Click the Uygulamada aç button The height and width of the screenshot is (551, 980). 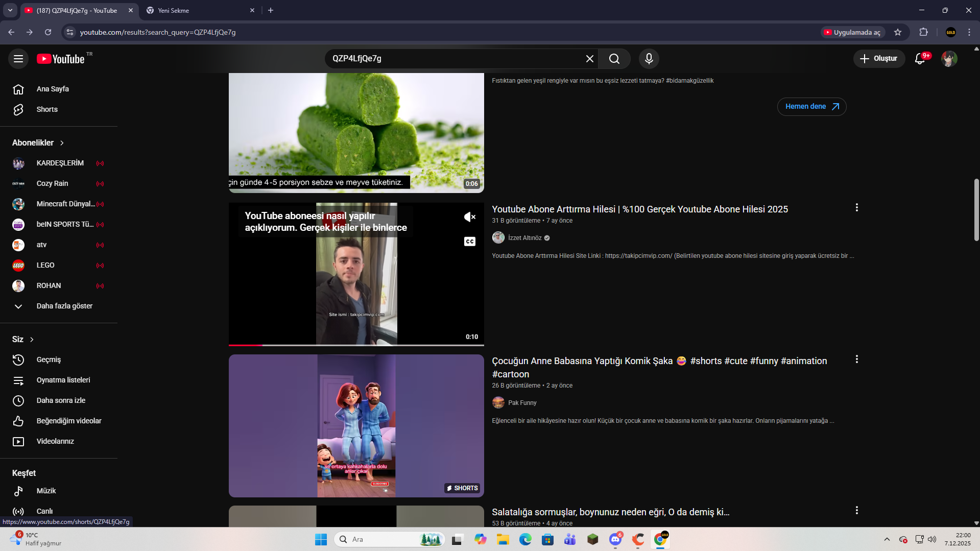(853, 32)
